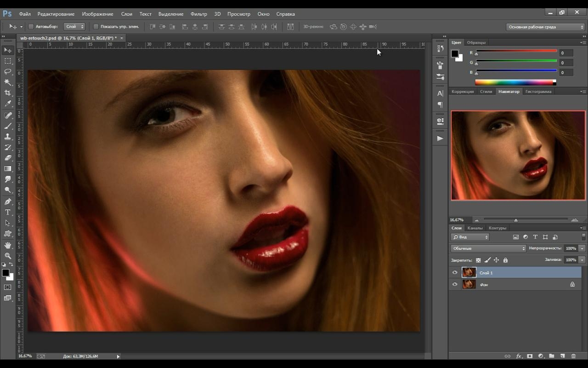The height and width of the screenshot is (368, 588).
Task: Open the Brush Presets panel icon
Action: tap(440, 65)
